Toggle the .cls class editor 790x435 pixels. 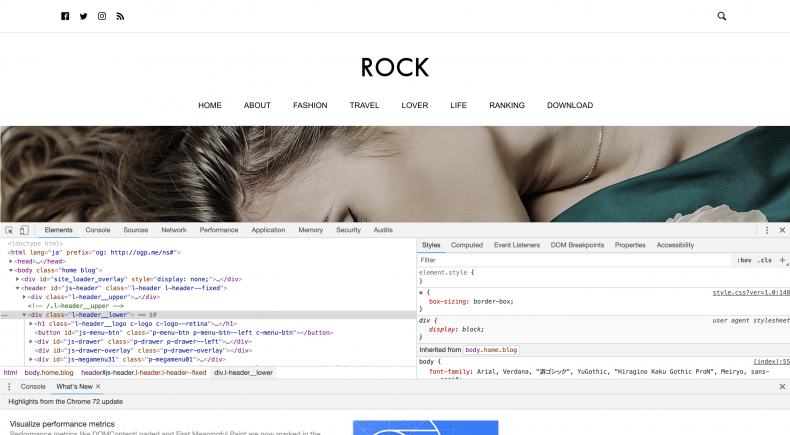(765, 260)
